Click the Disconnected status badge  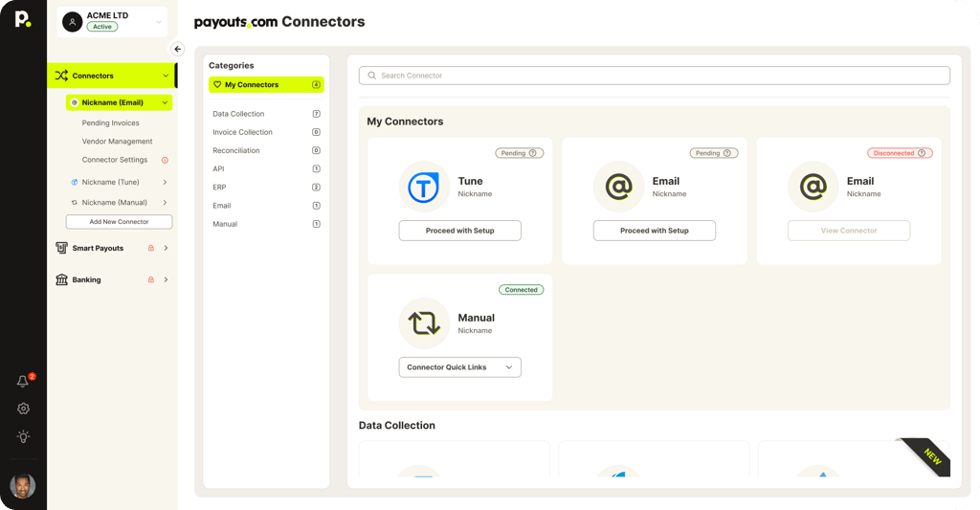click(900, 153)
